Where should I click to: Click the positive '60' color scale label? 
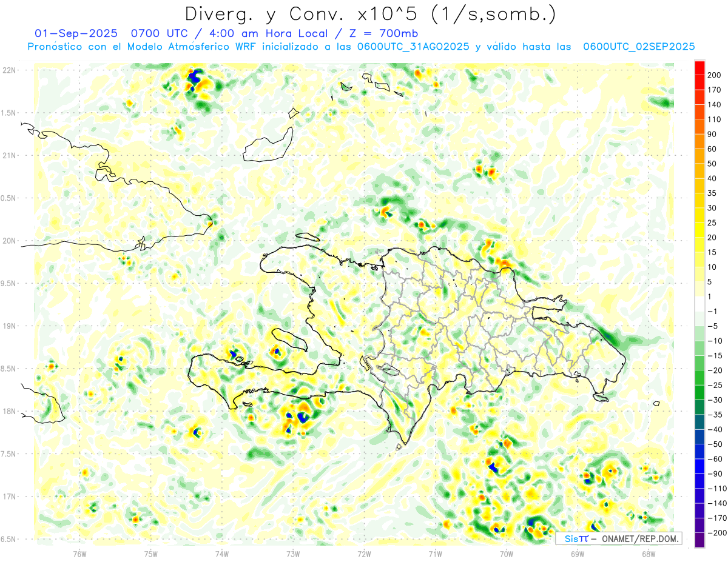click(712, 149)
